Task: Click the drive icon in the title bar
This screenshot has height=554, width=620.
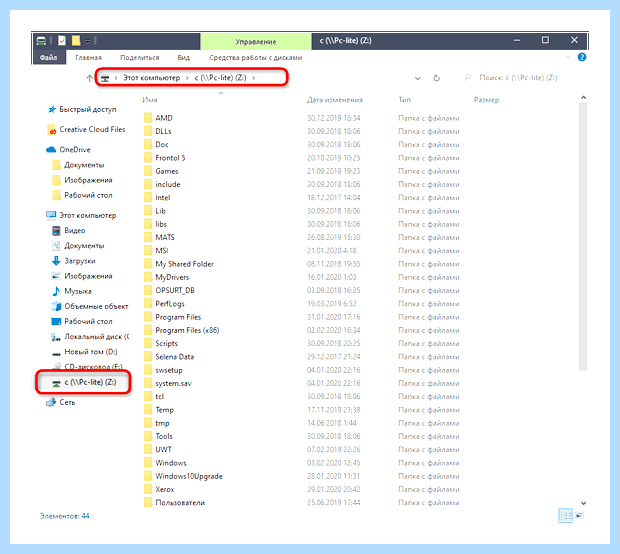Action: tap(41, 40)
